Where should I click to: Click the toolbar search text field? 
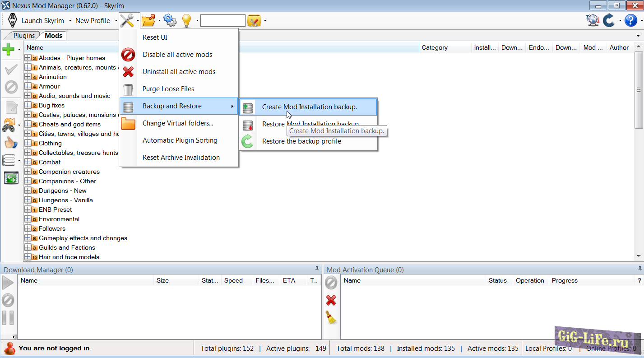[x=222, y=21]
